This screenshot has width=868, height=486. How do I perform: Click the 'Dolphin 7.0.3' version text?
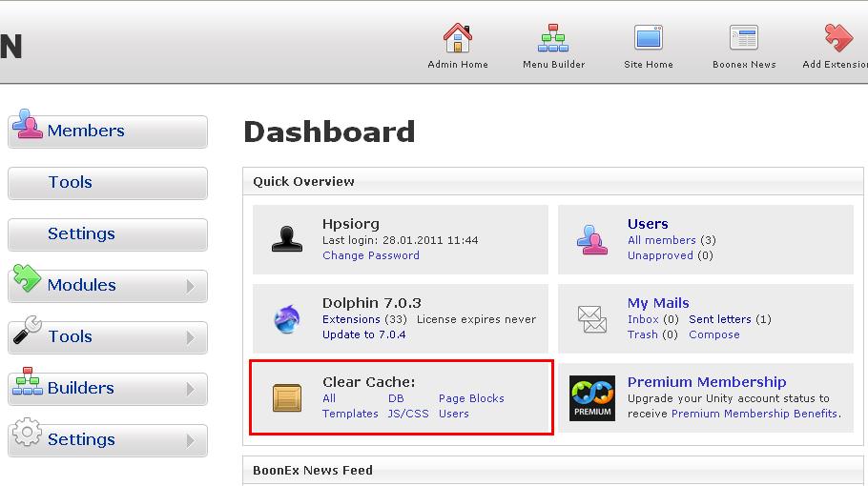click(371, 303)
